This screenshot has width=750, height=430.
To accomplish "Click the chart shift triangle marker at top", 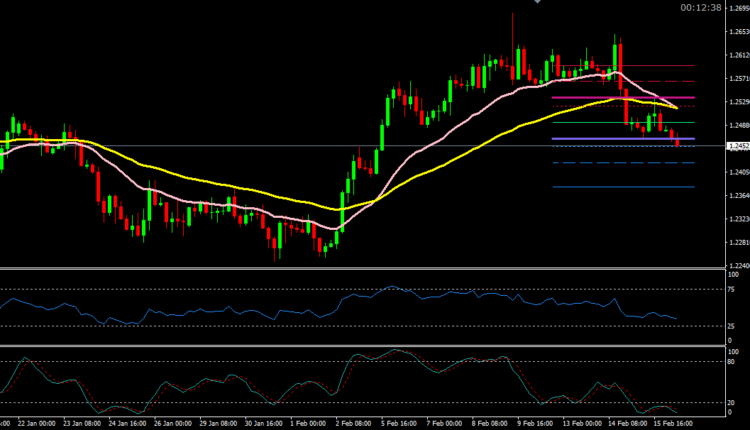I will coord(539,3).
